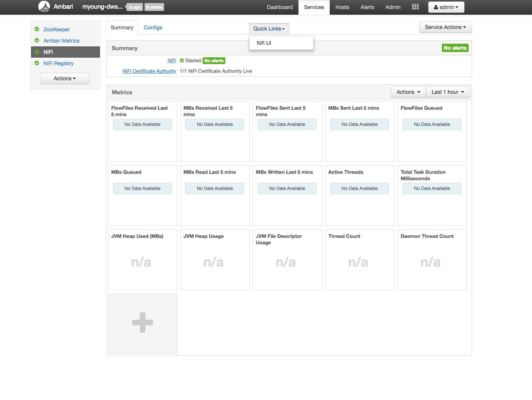The width and height of the screenshot is (532, 400).
Task: Open the applications grid icon in top bar
Action: coord(415,7)
